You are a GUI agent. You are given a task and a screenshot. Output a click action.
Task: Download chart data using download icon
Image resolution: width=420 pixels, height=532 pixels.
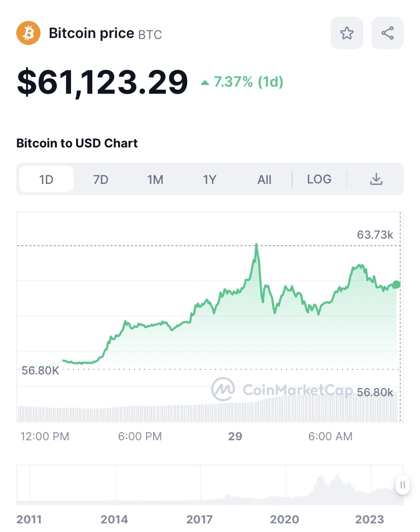point(376,179)
